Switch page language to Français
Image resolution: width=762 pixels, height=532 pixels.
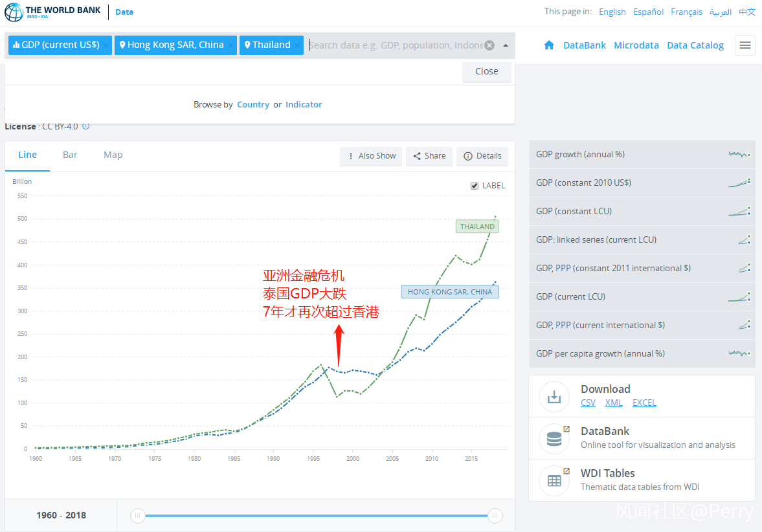(x=686, y=12)
